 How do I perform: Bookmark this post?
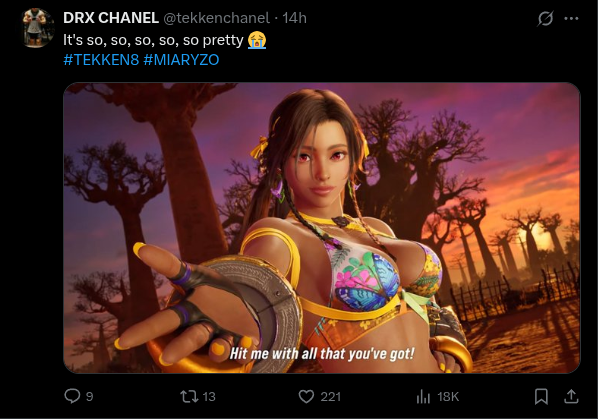tap(541, 397)
